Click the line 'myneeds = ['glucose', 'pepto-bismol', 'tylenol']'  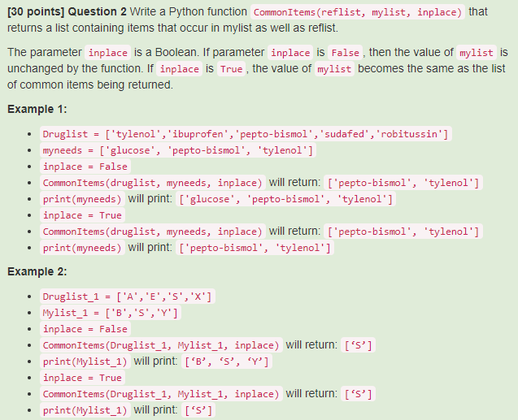[x=178, y=150]
